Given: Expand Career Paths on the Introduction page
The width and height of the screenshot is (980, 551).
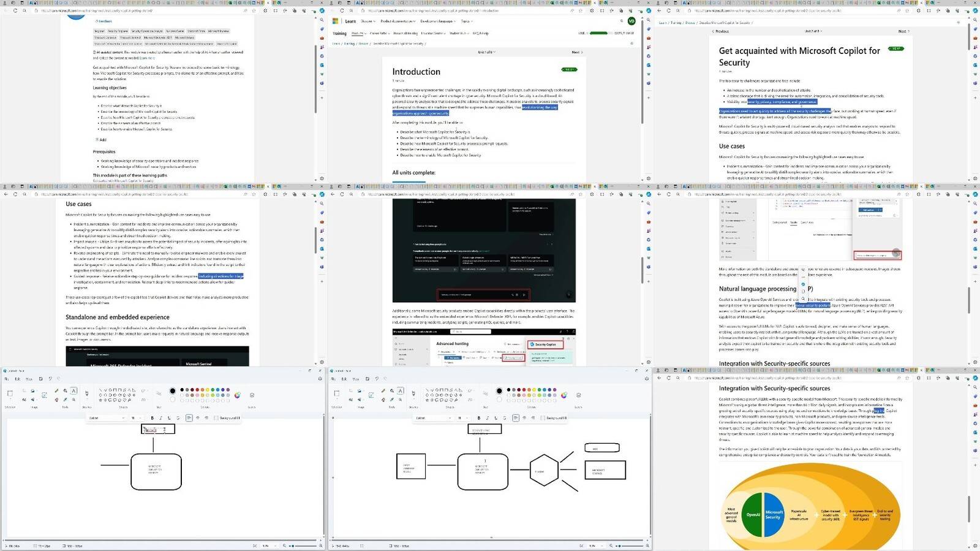Looking at the screenshot, I should [x=379, y=33].
